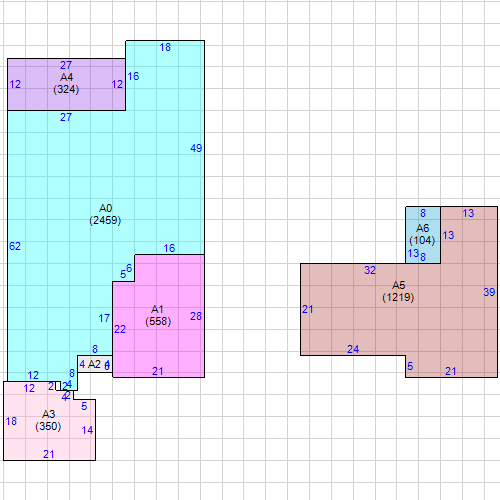
Task: Click the 18 dimension on A3's left side
Action: 11,421
